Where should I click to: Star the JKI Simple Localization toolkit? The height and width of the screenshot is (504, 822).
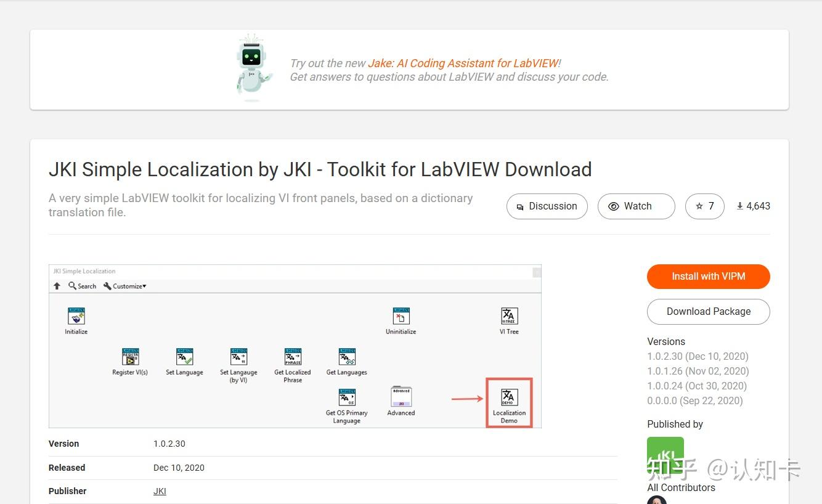pyautogui.click(x=704, y=206)
